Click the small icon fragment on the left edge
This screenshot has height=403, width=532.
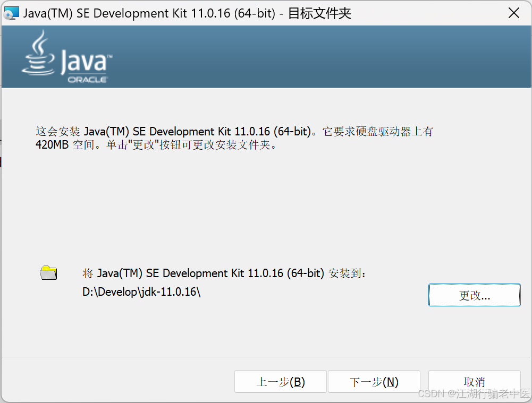point(2,162)
